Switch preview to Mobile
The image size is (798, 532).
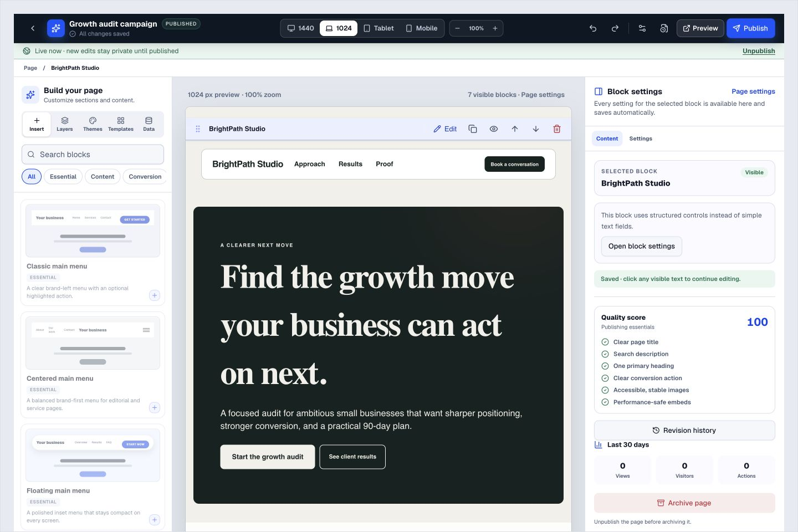(x=421, y=28)
